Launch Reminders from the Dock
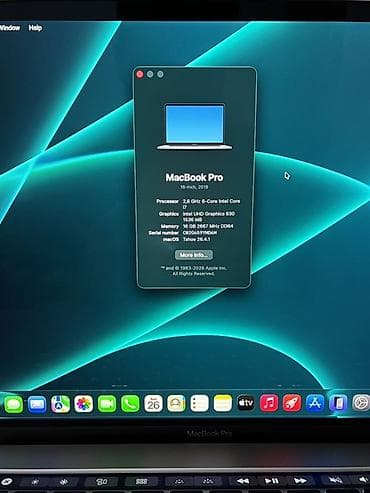 click(x=199, y=404)
